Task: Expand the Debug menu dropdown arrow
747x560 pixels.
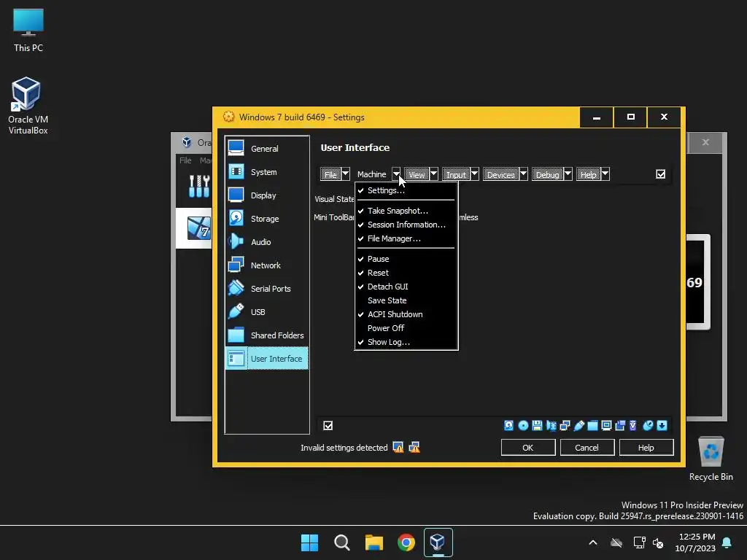Action: [568, 174]
